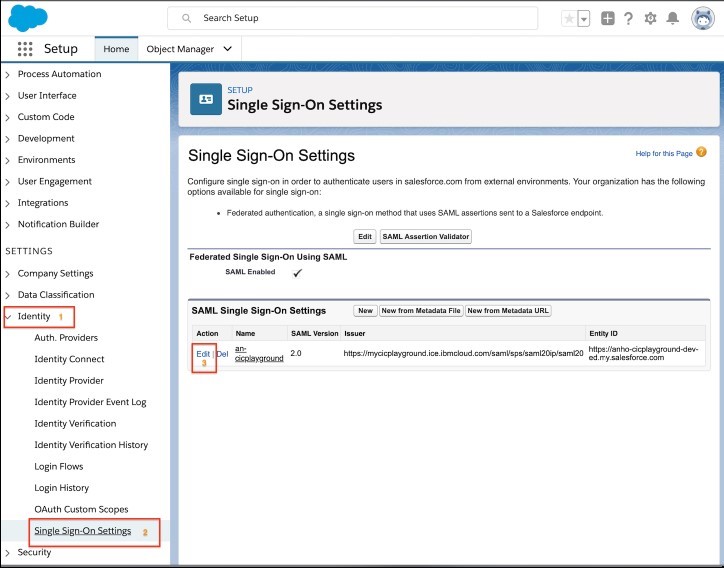Open Identity Connect in sidebar

69,359
